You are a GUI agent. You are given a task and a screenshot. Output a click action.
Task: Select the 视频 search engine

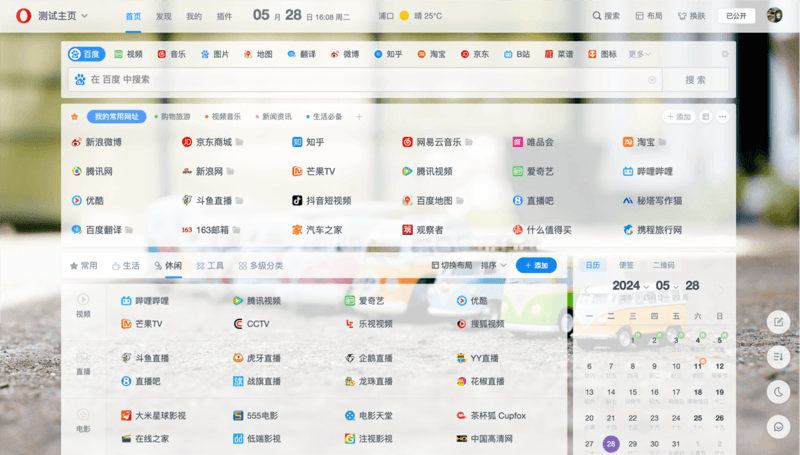129,54
